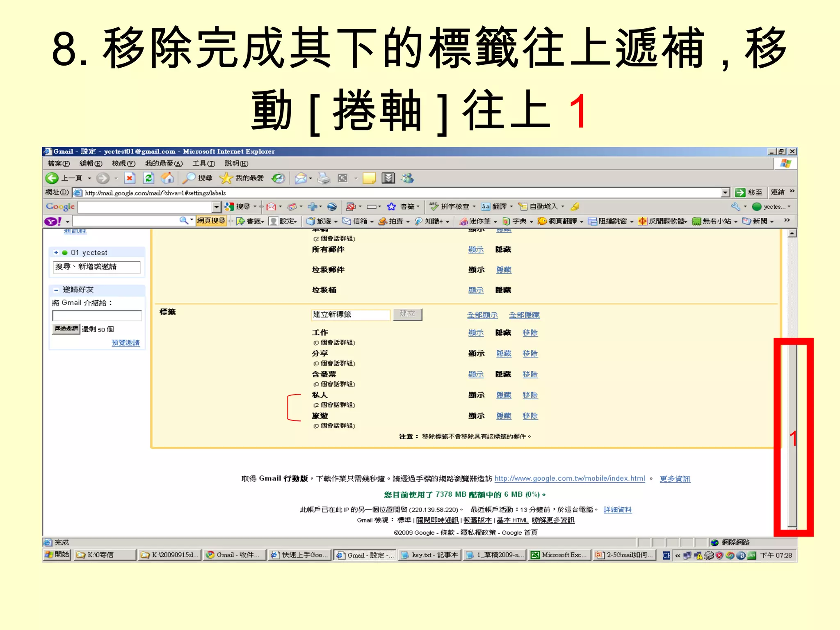Expand the 01 ycctest chat panel
The width and height of the screenshot is (840, 630).
click(56, 252)
